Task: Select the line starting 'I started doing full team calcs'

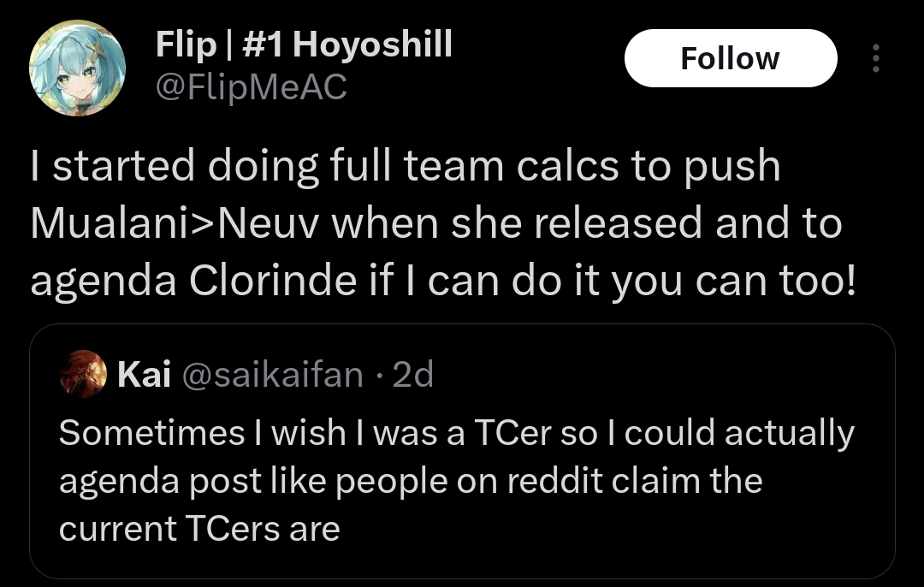Action: pyautogui.click(x=406, y=167)
